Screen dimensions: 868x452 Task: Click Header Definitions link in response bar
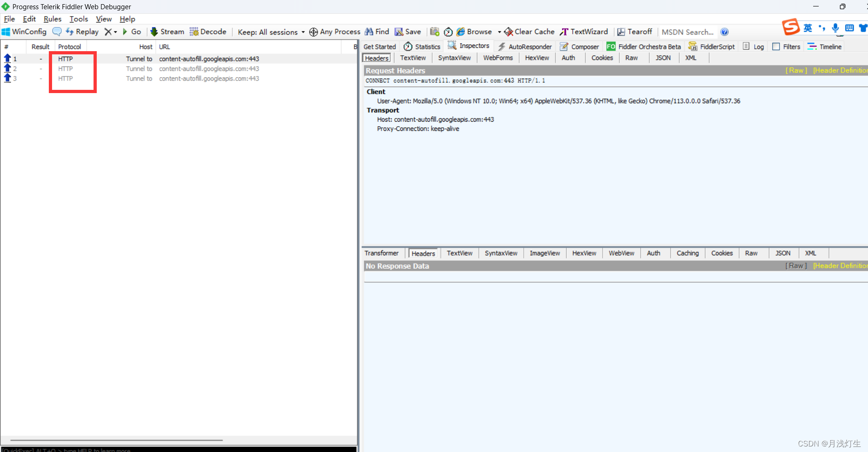(840, 266)
